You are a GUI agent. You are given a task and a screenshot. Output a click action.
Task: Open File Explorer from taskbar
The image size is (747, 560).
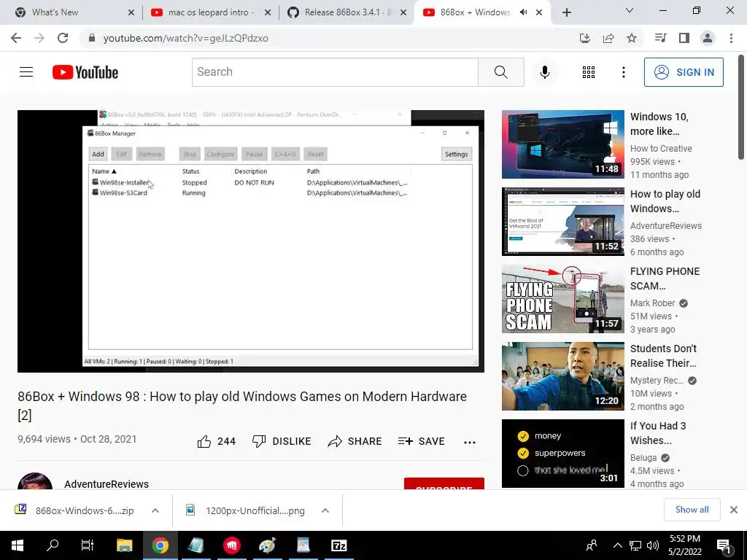(x=125, y=545)
